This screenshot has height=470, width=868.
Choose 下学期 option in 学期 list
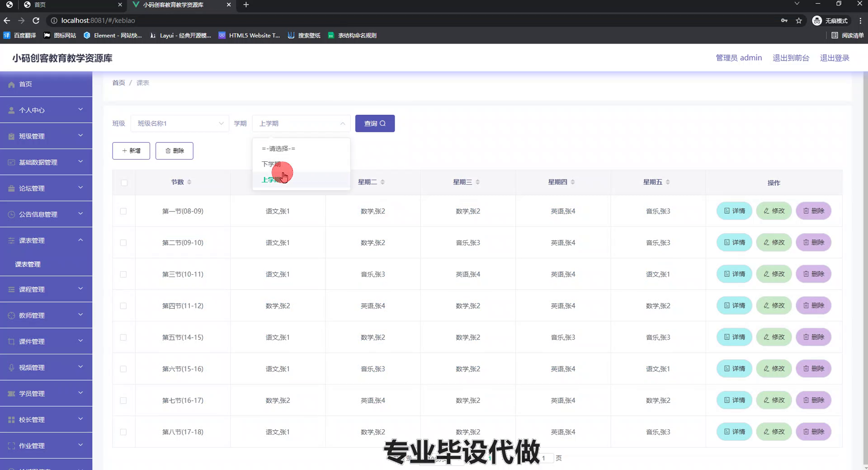pos(301,164)
